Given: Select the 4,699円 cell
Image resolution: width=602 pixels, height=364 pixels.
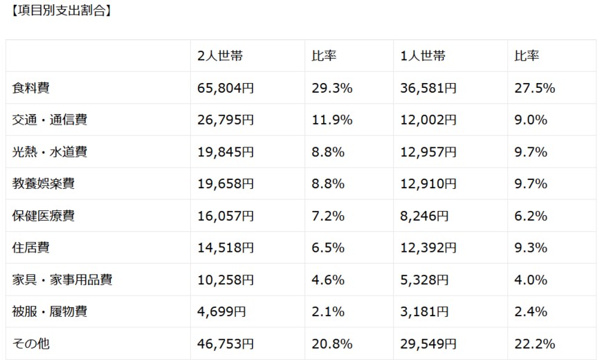Looking at the screenshot, I should pos(221,311).
